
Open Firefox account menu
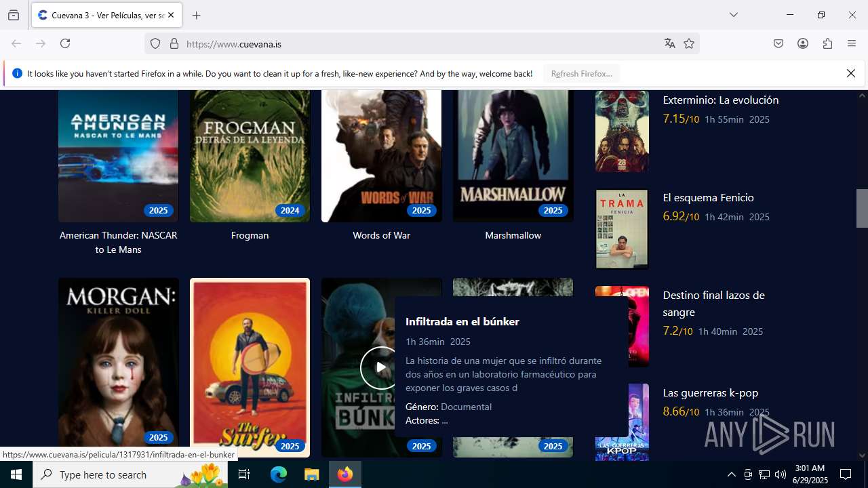803,43
